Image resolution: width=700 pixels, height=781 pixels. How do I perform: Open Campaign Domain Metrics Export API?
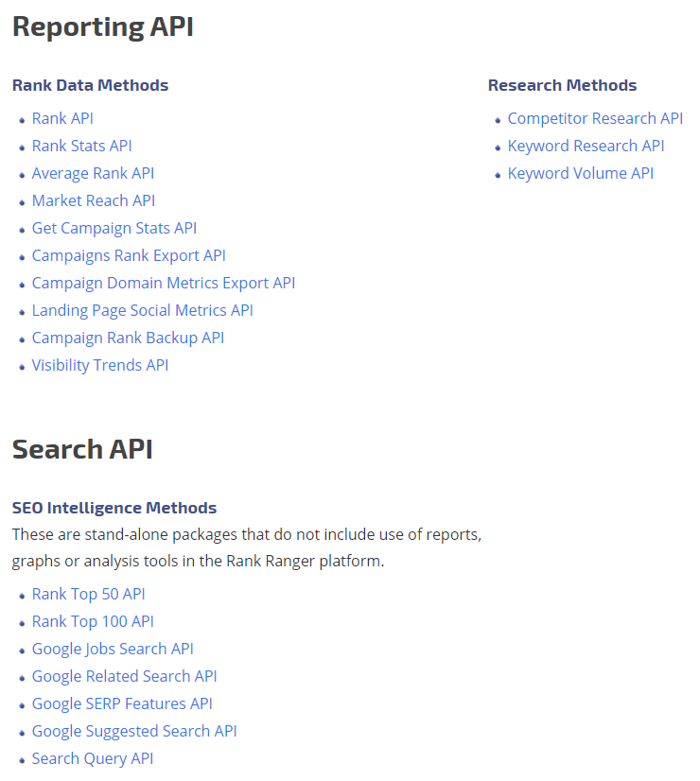pos(164,283)
